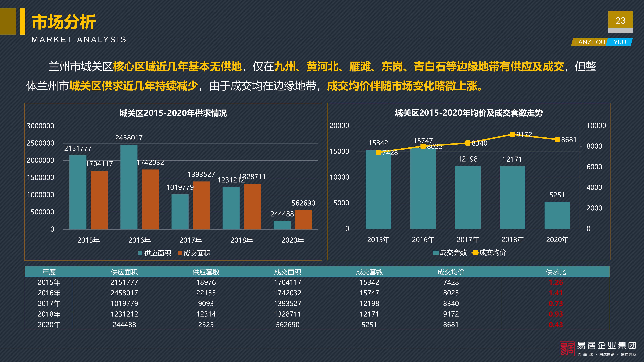Click the red 0.73 ratio cell

(556, 304)
